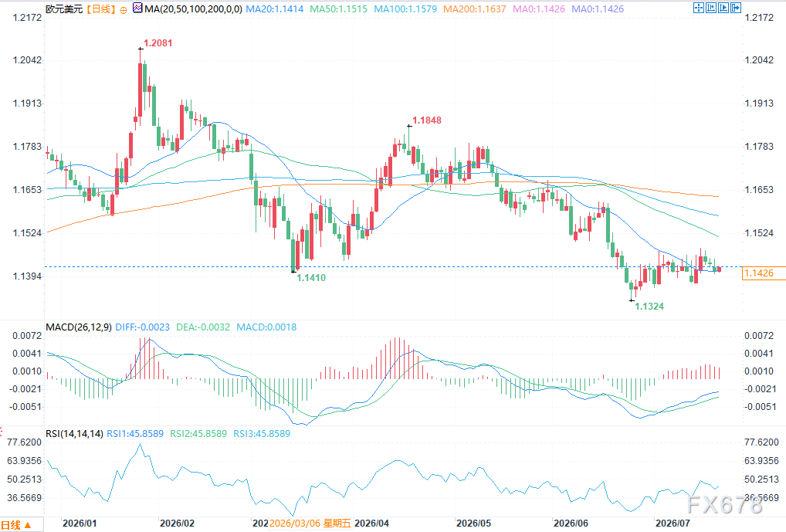Screen dimensions: 786x532
Task: Click the exit arrow icon at top right
Action: (736, 8)
